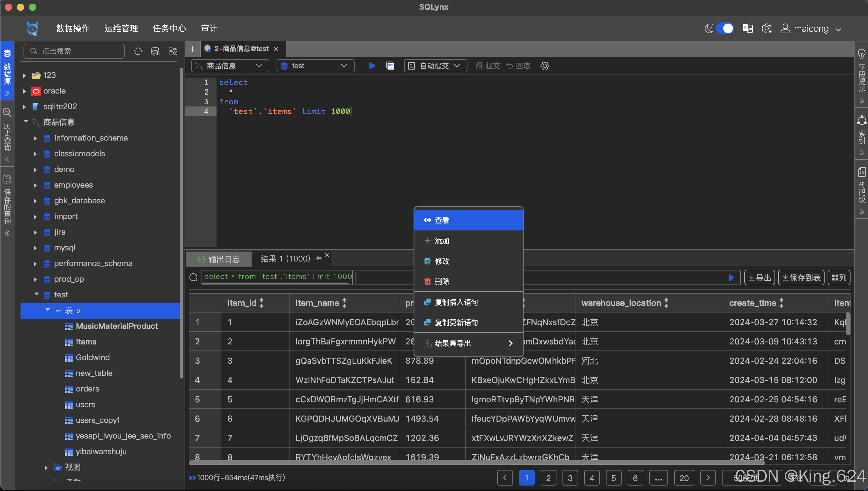Toggle sorting on the create_time column
868x491 pixels.
[x=781, y=303]
